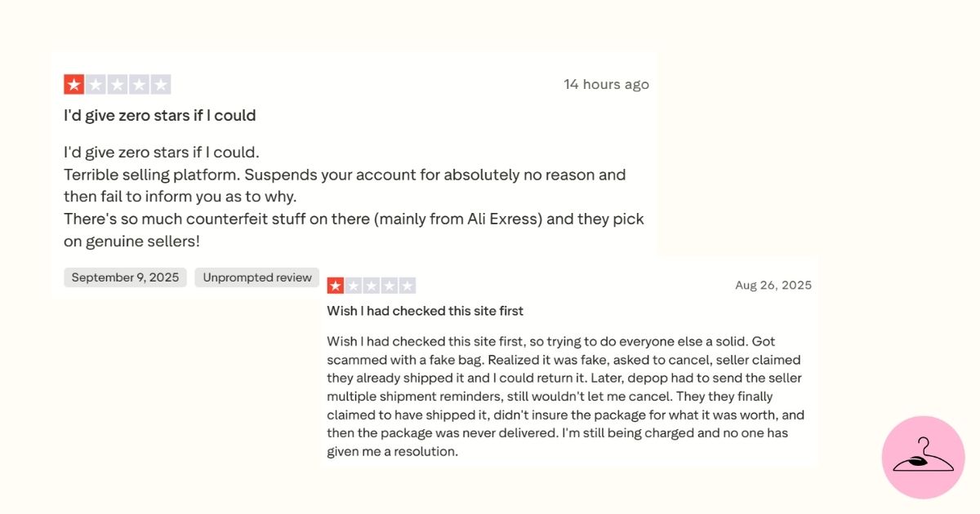Image resolution: width=980 pixels, height=514 pixels.
Task: Click the "Got scammed with a fake bag" paragraph
Action: (563, 396)
